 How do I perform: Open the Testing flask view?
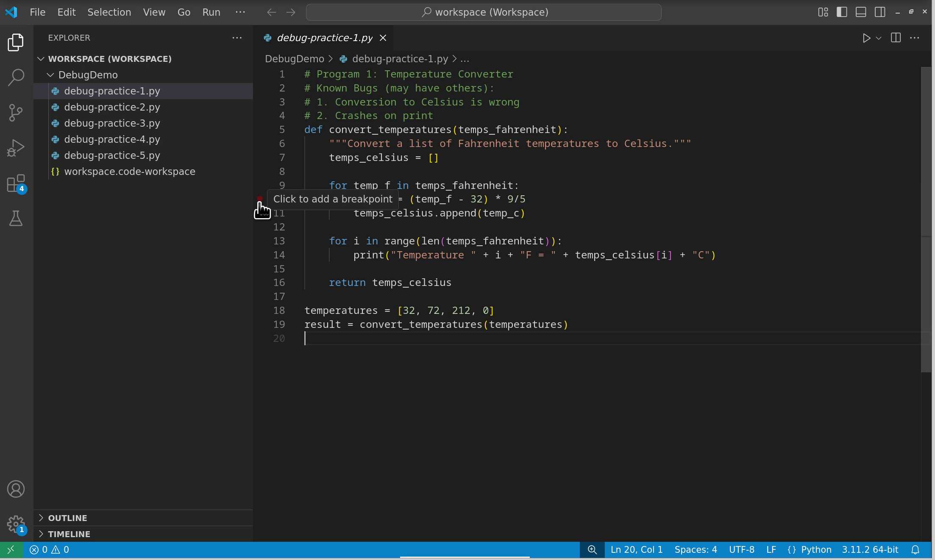click(16, 219)
